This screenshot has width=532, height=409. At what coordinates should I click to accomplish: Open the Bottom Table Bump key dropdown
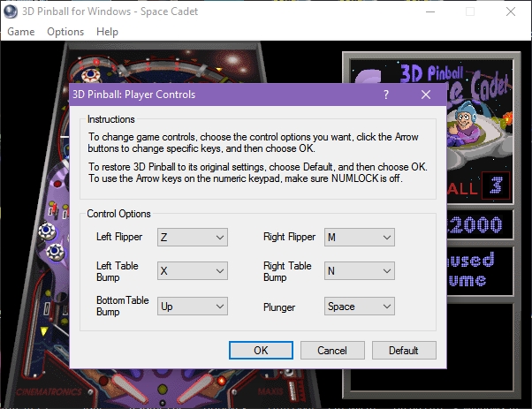(x=193, y=307)
